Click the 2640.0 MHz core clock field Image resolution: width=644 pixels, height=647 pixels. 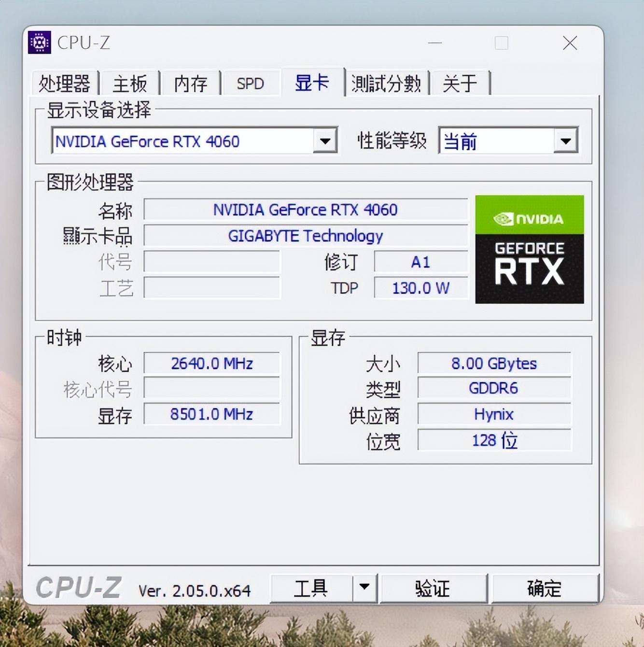tap(212, 363)
